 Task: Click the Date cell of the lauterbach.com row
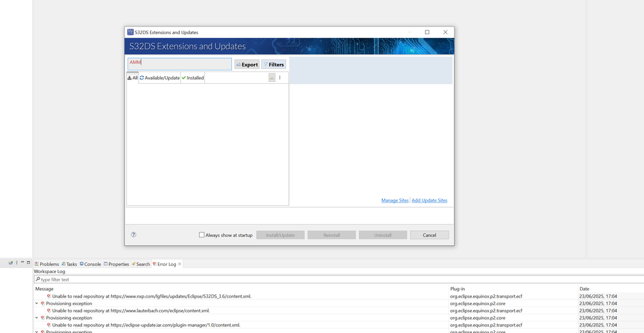coord(598,310)
